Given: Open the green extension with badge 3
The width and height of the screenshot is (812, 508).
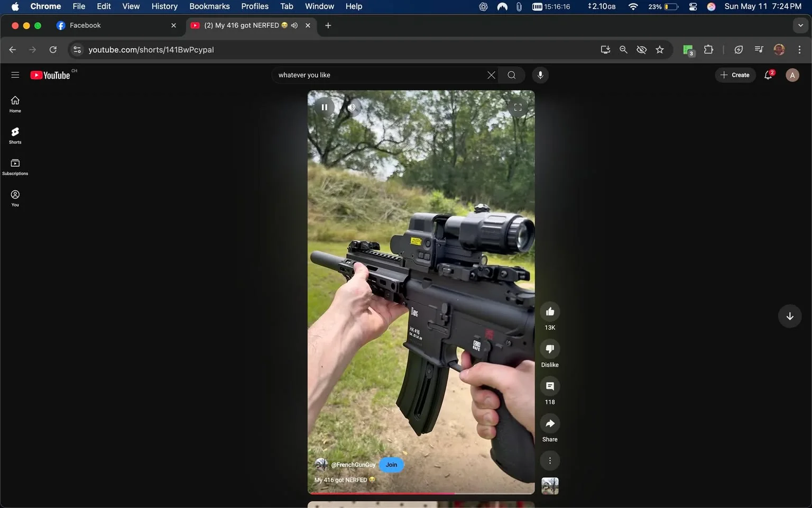Looking at the screenshot, I should tap(688, 50).
